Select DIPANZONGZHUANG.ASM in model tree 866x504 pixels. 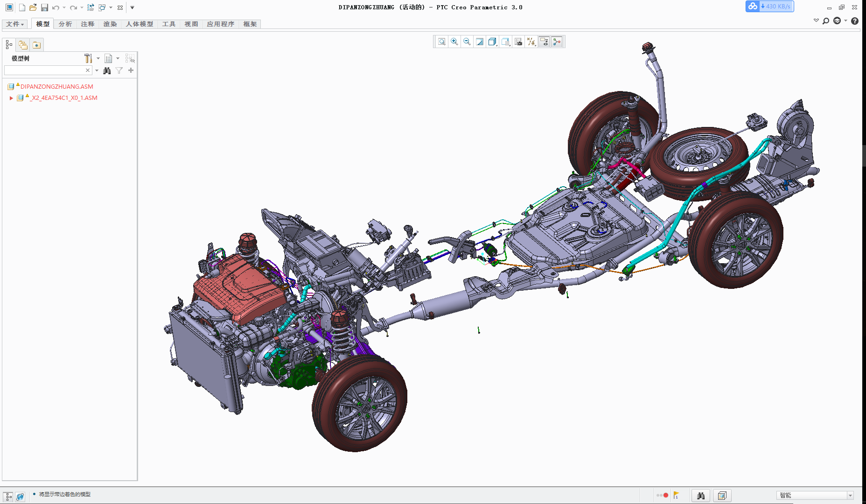pos(56,87)
